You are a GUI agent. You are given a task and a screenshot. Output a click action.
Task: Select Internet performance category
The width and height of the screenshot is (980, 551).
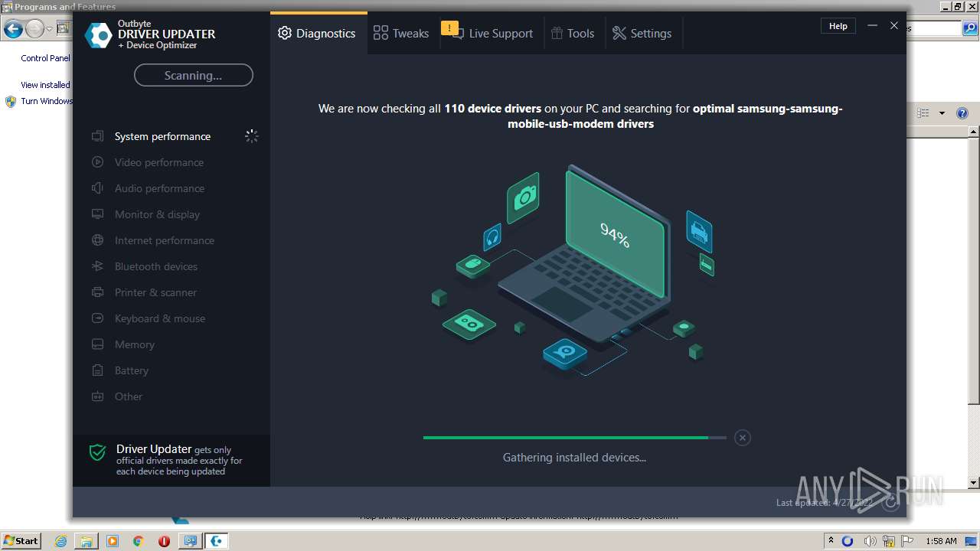coord(164,240)
